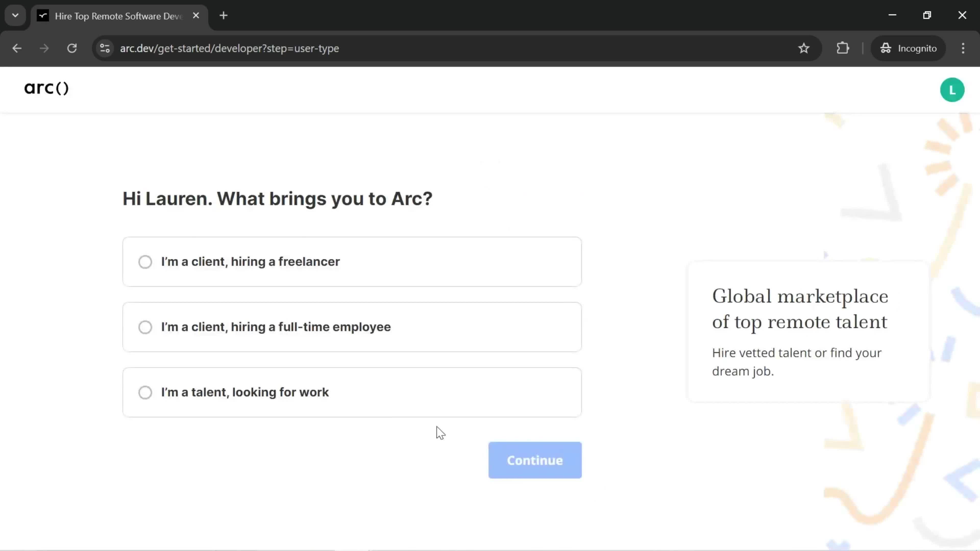The height and width of the screenshot is (551, 980).
Task: Click the arc() logo icon
Action: [46, 87]
